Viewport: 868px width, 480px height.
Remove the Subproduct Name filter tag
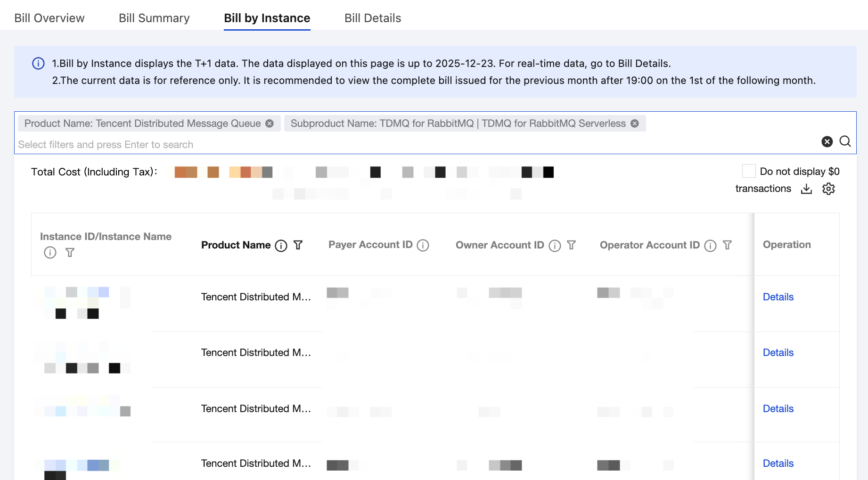tap(635, 124)
